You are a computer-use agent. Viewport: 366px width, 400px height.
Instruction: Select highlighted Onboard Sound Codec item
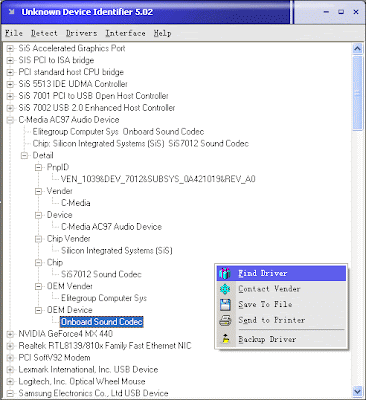tap(102, 322)
